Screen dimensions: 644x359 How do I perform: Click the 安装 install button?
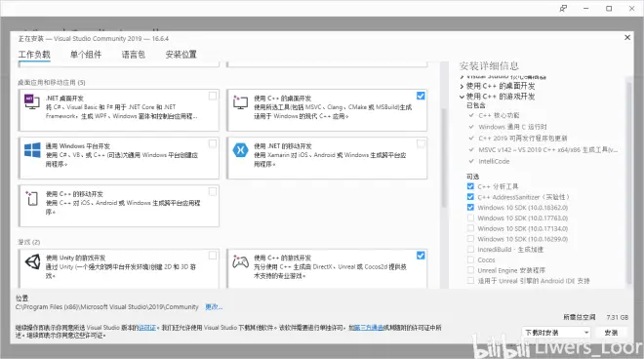[611, 333]
